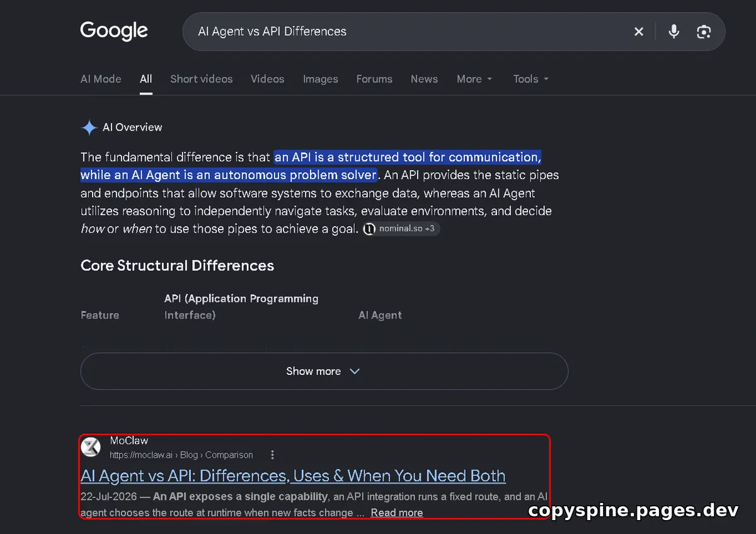The height and width of the screenshot is (534, 756).
Task: Switch to Short videos tab
Action: click(202, 79)
